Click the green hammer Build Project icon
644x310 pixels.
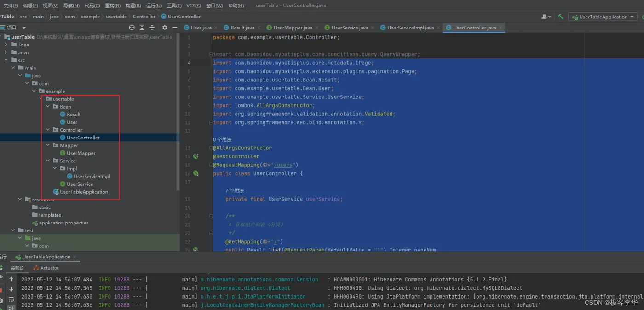click(x=560, y=17)
